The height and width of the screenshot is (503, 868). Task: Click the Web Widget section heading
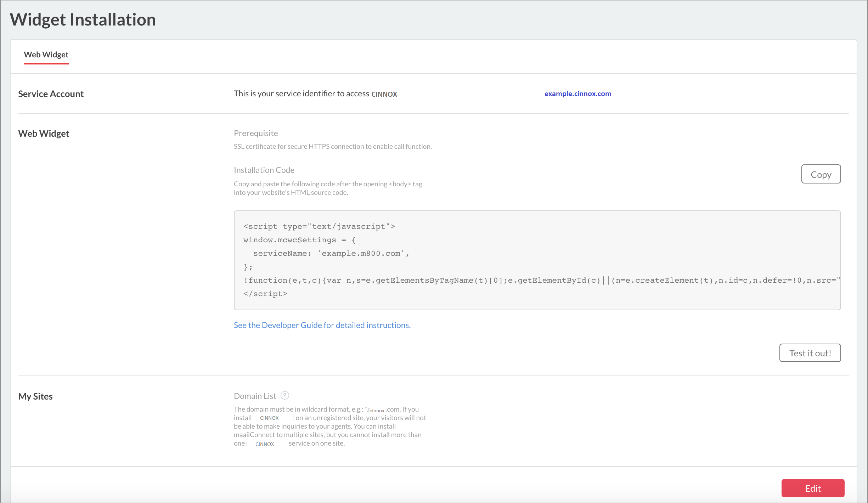pos(44,134)
